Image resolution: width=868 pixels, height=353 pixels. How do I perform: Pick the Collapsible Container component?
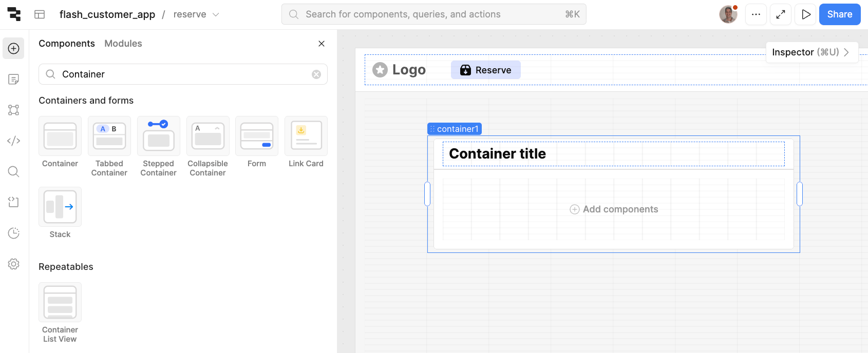207,146
